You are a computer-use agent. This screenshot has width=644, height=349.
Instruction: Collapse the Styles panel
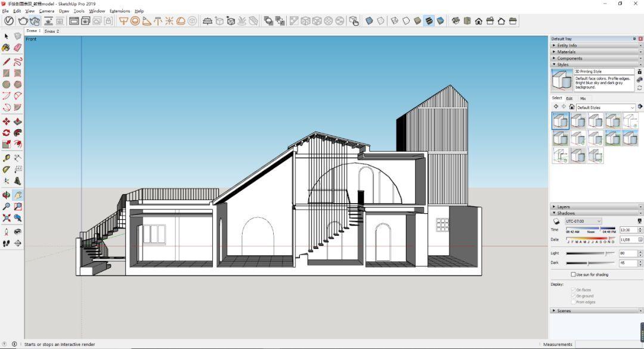click(x=596, y=64)
